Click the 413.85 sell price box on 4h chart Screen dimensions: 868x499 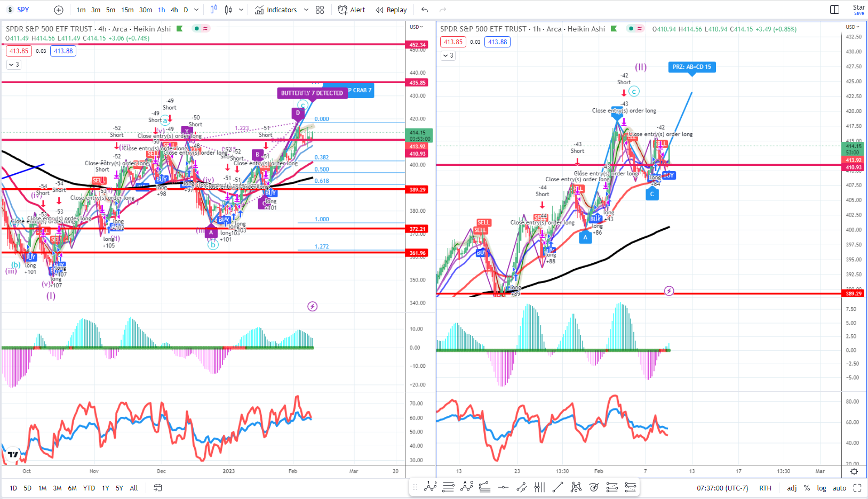click(x=19, y=51)
